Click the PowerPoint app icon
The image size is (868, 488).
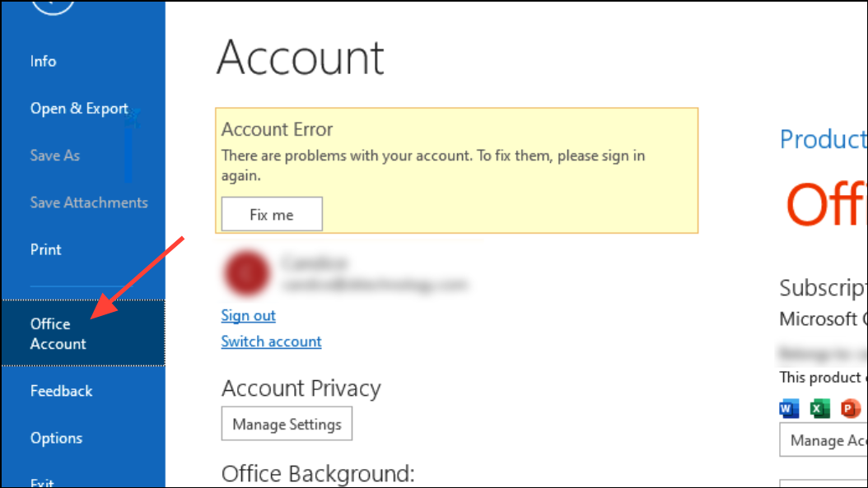(x=850, y=408)
